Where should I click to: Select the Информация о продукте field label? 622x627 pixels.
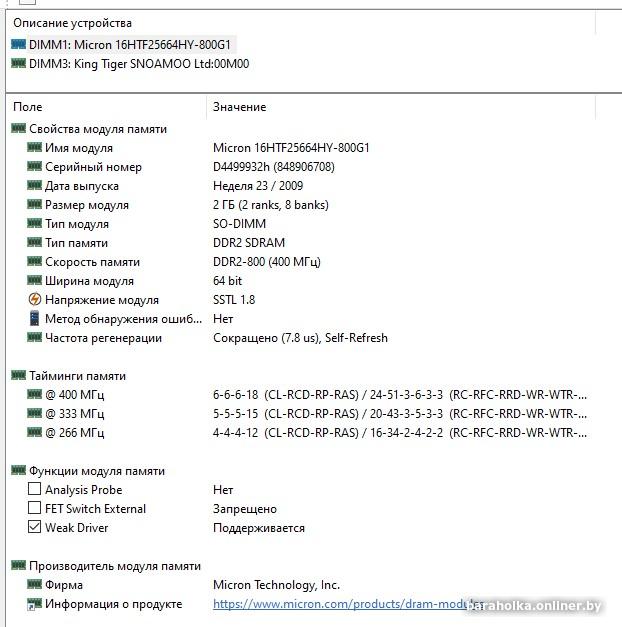point(114,604)
